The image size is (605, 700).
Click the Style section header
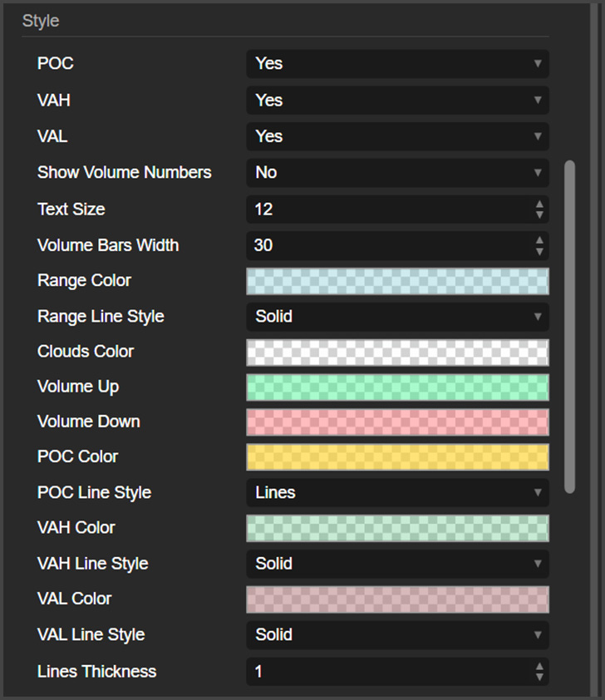pos(41,21)
